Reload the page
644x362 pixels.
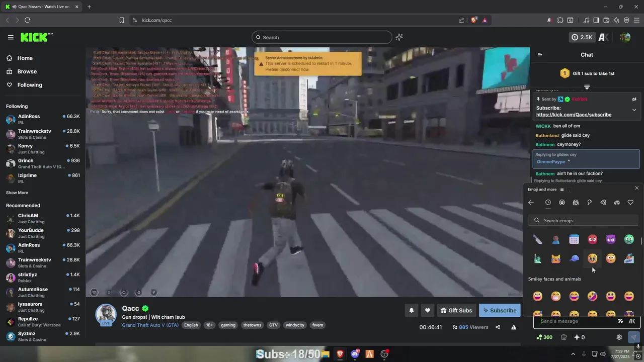27,20
